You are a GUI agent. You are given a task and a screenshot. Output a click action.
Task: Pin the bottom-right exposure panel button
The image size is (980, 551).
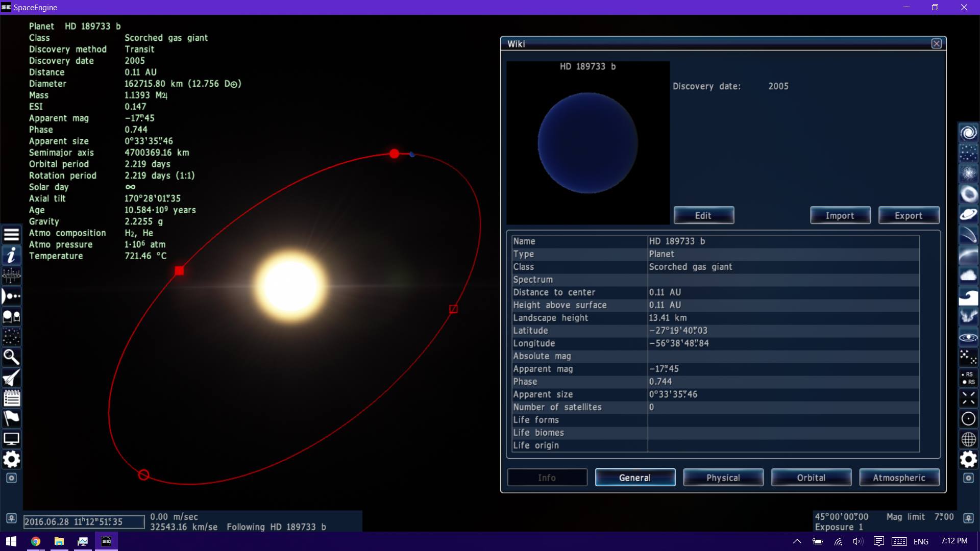click(x=968, y=518)
